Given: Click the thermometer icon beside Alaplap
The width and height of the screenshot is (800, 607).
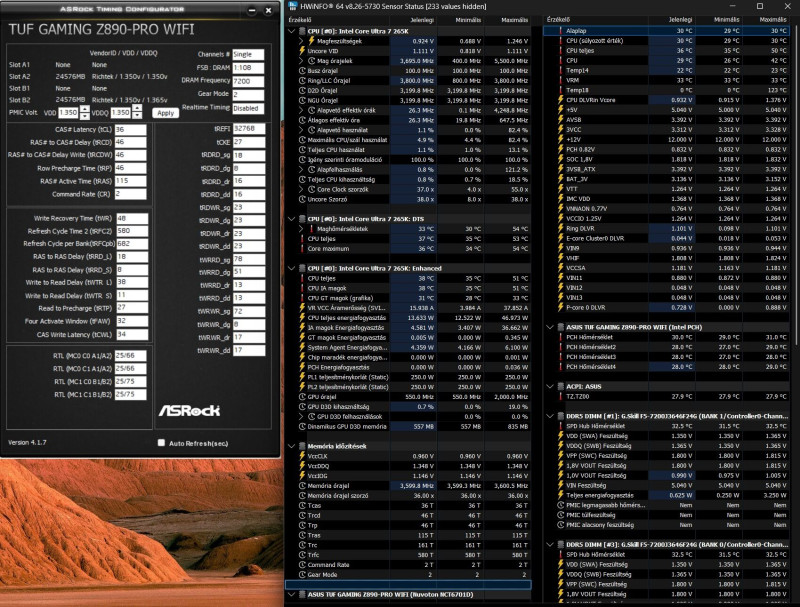Looking at the screenshot, I should pyautogui.click(x=560, y=31).
